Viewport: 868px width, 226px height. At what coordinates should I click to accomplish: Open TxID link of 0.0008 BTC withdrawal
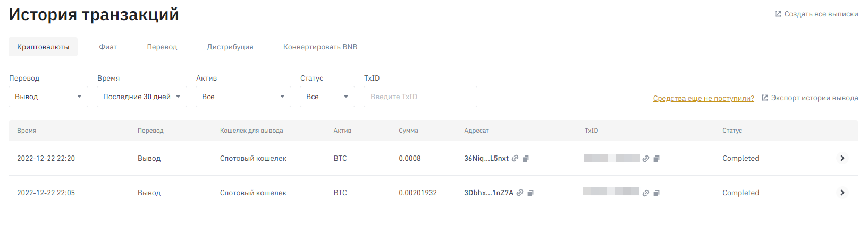pos(646,159)
